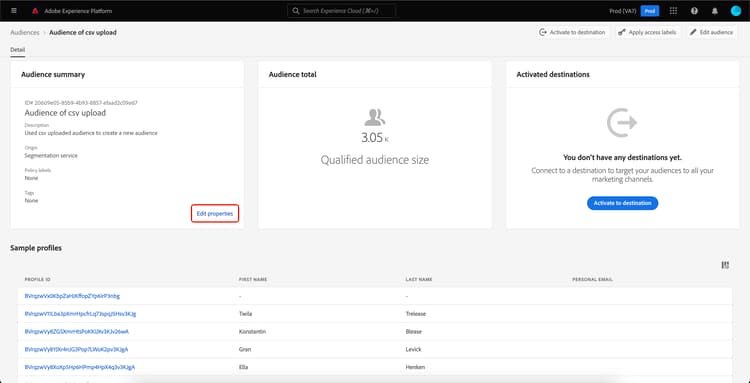
Task: Click Edit properties link
Action: click(215, 214)
